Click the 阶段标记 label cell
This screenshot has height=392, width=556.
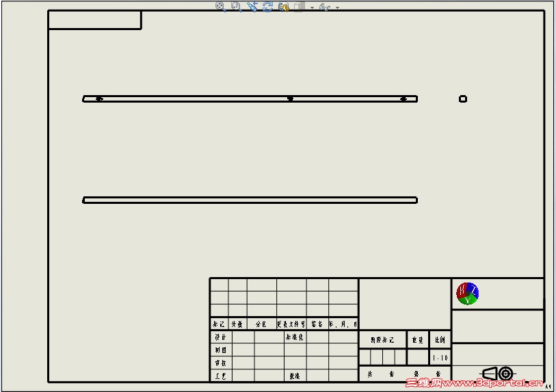(x=382, y=340)
